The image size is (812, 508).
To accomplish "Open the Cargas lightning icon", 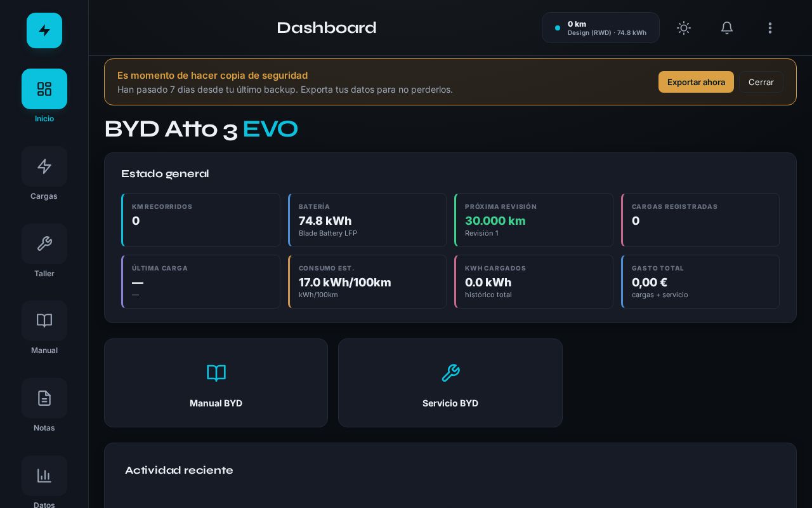I will tap(44, 166).
